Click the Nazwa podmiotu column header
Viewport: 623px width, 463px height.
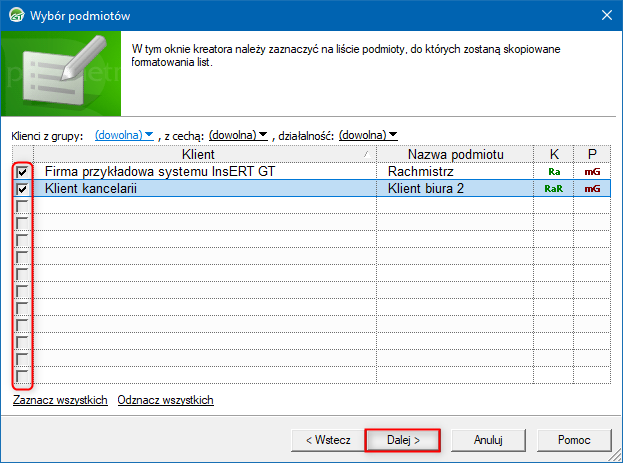point(455,154)
